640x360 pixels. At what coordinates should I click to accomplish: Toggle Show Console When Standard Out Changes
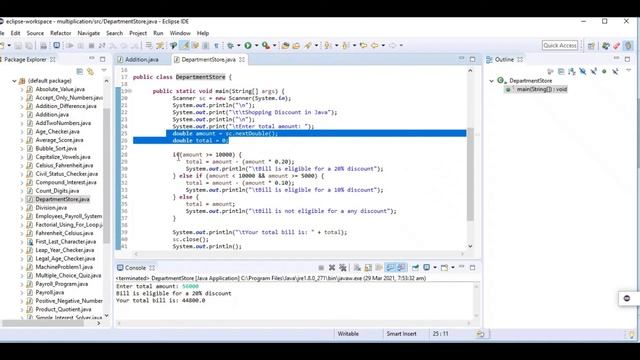pyautogui.click(x=390, y=268)
